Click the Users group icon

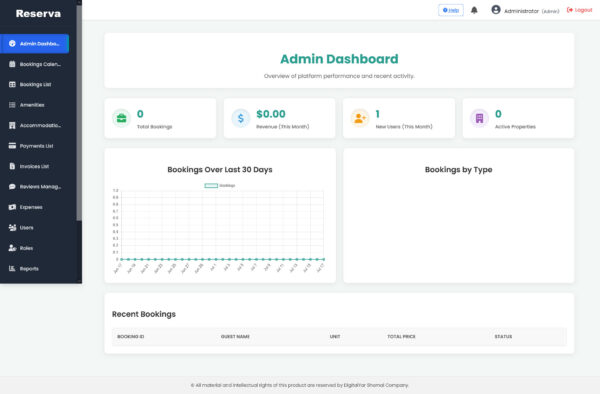click(x=12, y=228)
